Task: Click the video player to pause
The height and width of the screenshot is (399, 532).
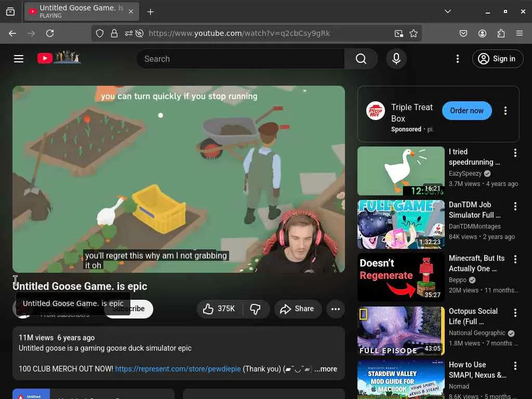Action: pos(179,179)
